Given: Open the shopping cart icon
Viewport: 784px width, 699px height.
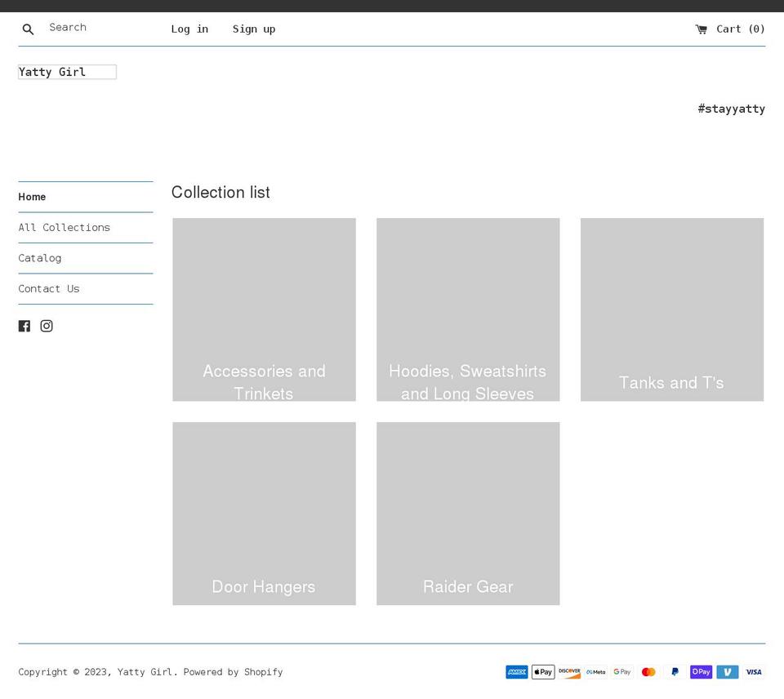Looking at the screenshot, I should tap(701, 29).
